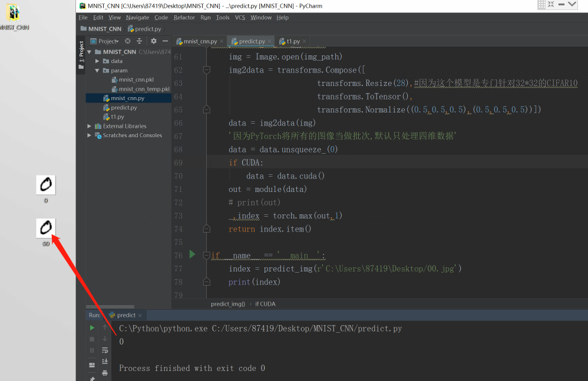Select the desktop image thumbnail labeled 00

coord(46,228)
